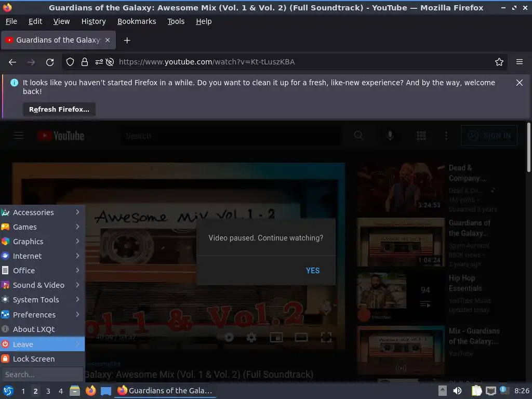532x399 pixels.
Task: Select About LXQt in the menu
Action: (x=43, y=329)
